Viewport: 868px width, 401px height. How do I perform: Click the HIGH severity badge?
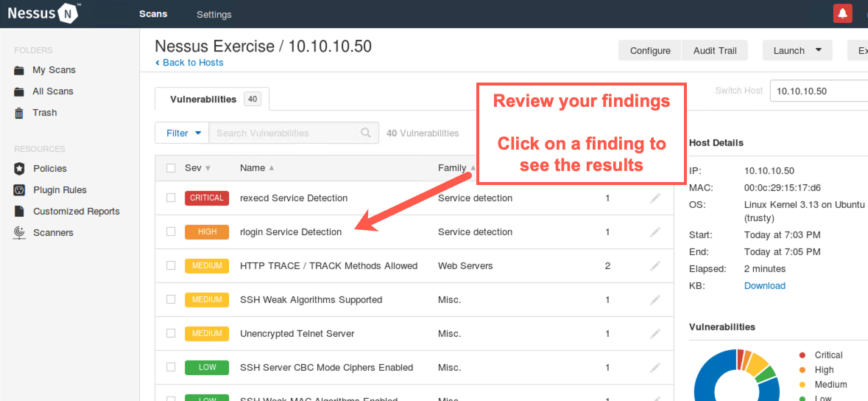click(207, 232)
